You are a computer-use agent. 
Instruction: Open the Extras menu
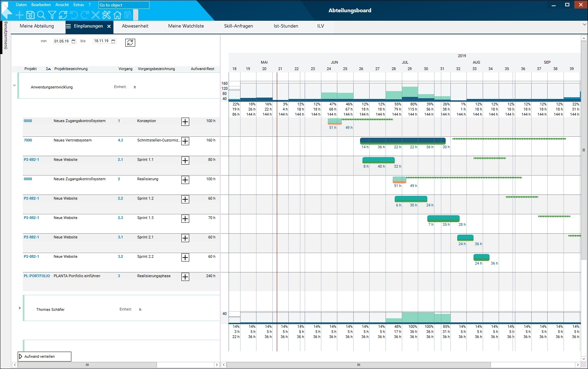click(78, 5)
